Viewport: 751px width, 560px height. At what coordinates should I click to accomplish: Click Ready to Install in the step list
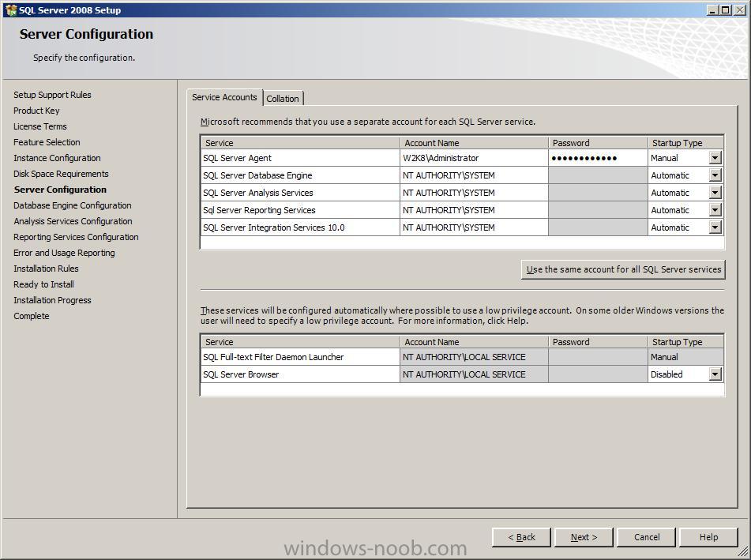coord(43,284)
